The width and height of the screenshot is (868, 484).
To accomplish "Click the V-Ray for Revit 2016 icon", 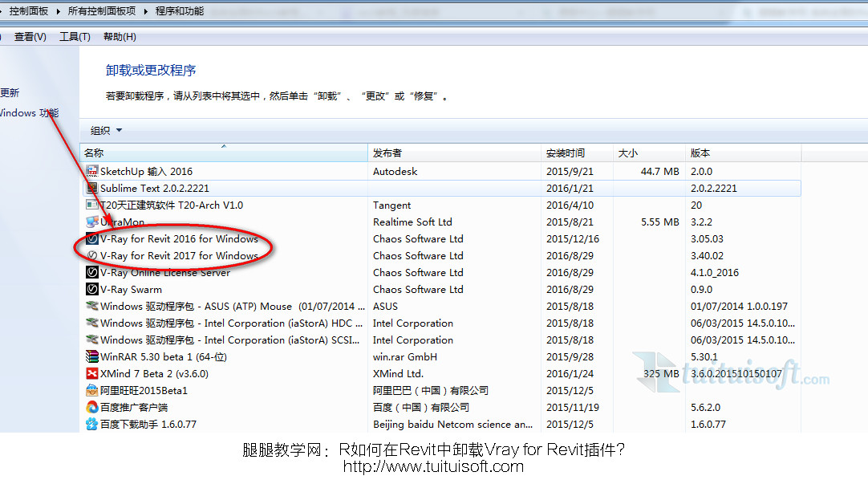I will click(x=92, y=238).
